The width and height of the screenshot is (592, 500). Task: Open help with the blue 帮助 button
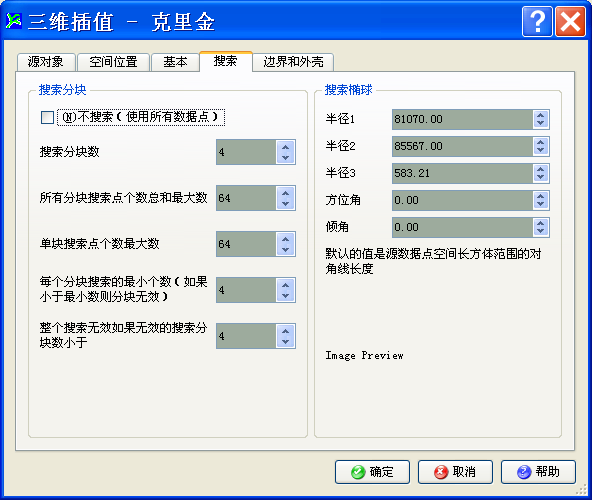(538, 472)
